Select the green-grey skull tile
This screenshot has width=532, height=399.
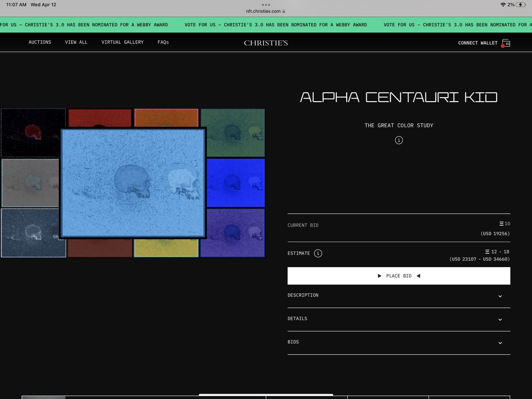(x=233, y=132)
